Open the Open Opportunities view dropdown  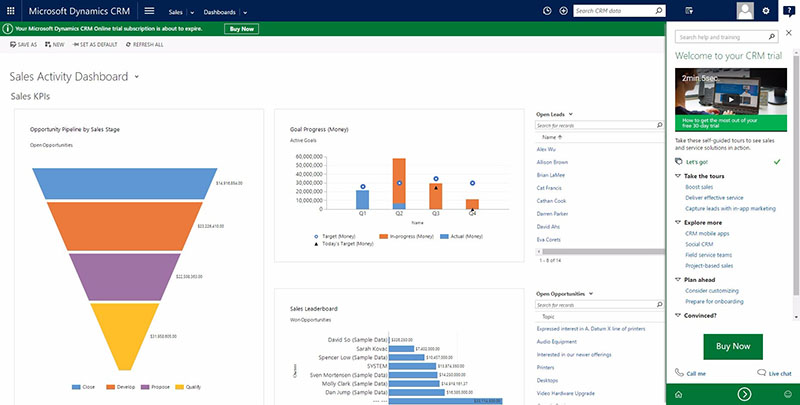[591, 294]
